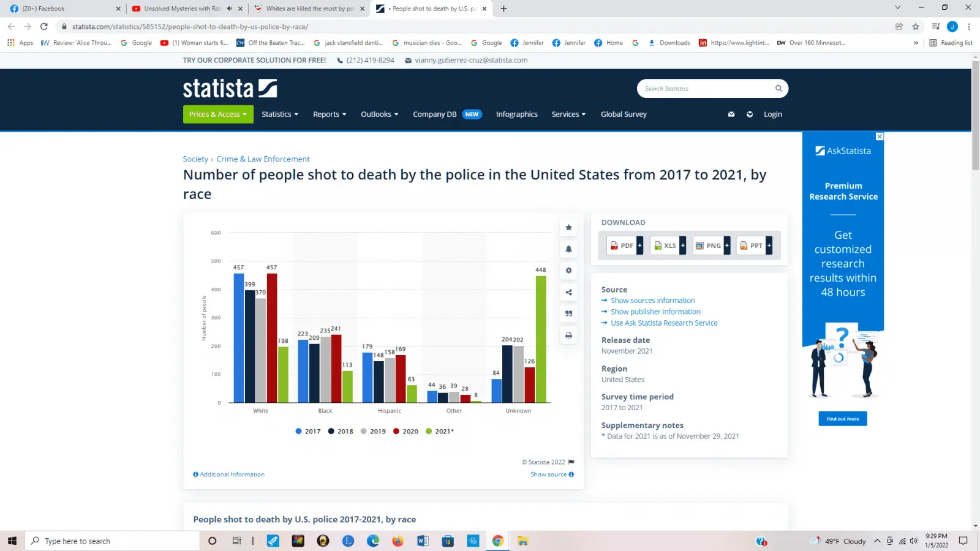This screenshot has width=980, height=551.
Task: Download the chart as XLS
Action: pyautogui.click(x=667, y=246)
